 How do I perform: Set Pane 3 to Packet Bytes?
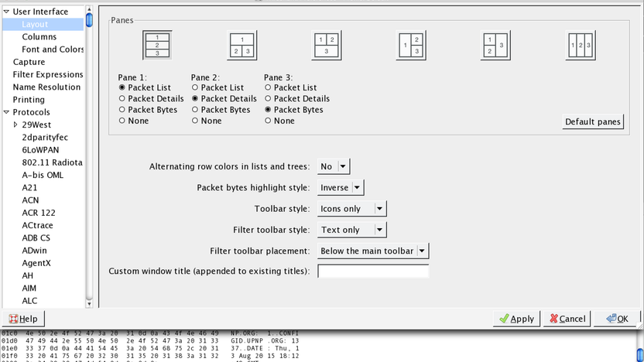coord(294,110)
